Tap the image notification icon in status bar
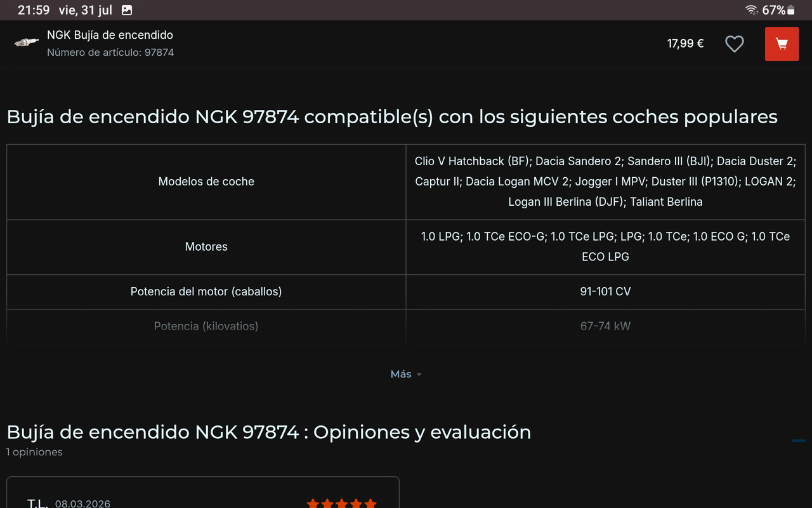812x508 pixels. (127, 10)
